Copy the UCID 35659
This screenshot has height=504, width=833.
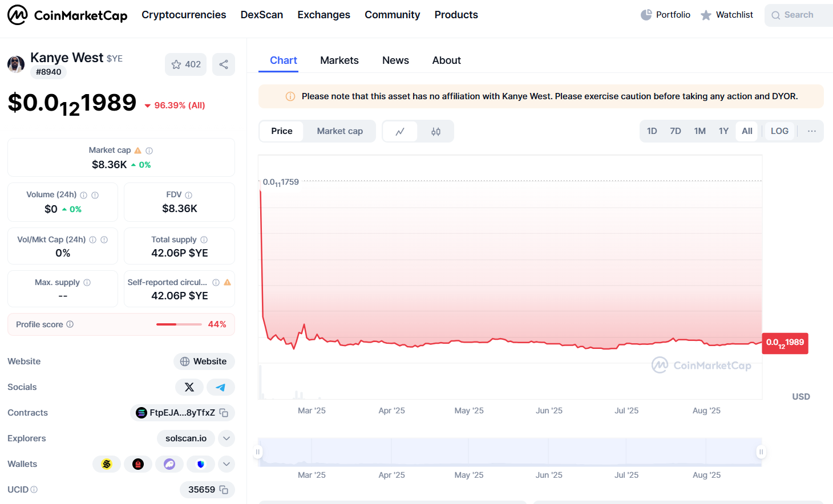(224, 490)
